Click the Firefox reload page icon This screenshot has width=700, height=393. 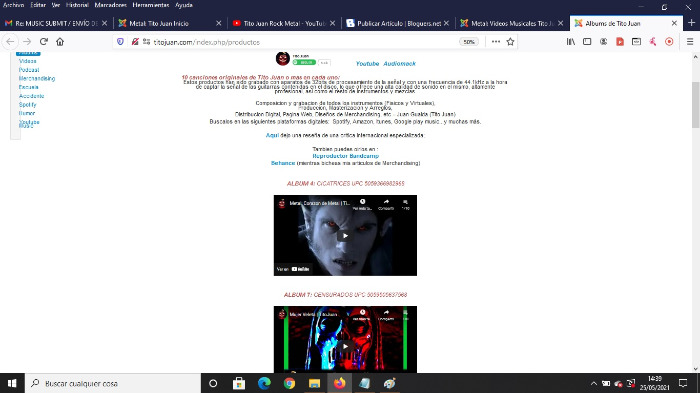pyautogui.click(x=44, y=42)
